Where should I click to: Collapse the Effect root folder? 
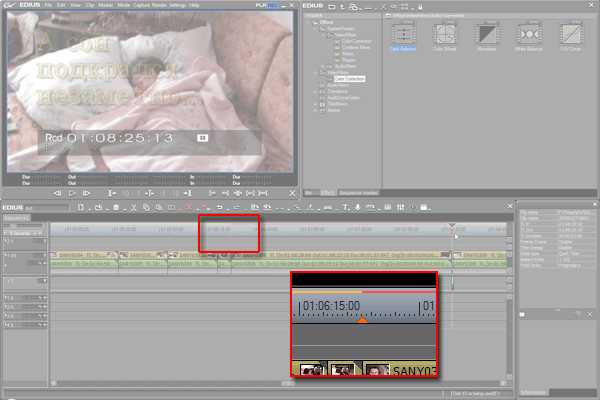click(x=308, y=23)
